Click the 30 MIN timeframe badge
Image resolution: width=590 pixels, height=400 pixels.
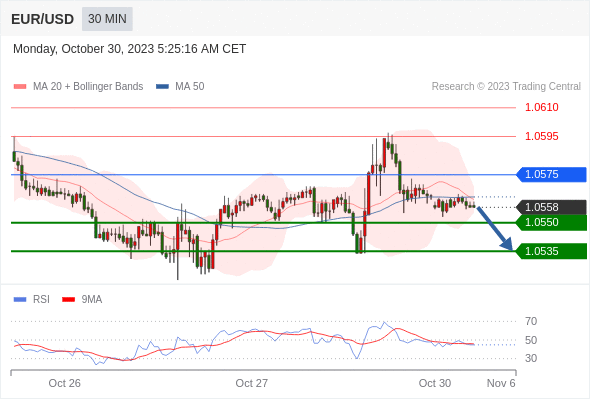[107, 19]
